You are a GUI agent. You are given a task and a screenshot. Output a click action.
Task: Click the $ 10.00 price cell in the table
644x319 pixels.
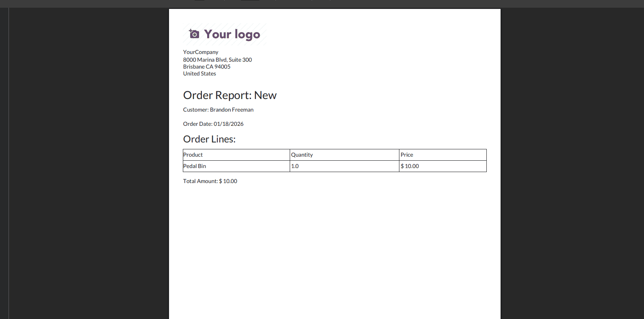[x=443, y=166]
